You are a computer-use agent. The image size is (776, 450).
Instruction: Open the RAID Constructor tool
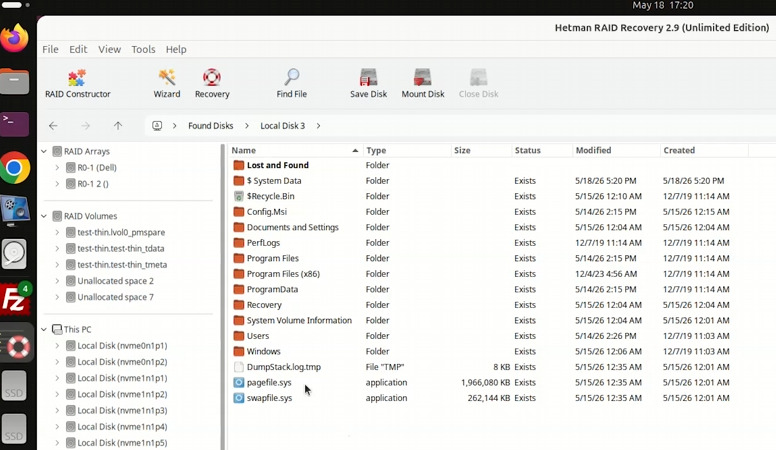tap(77, 83)
